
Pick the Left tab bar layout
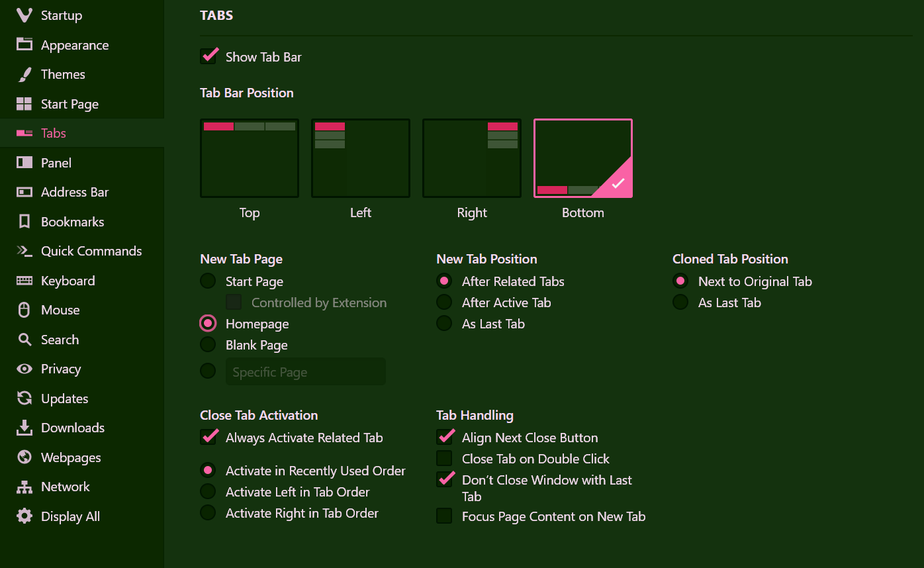[x=361, y=158]
